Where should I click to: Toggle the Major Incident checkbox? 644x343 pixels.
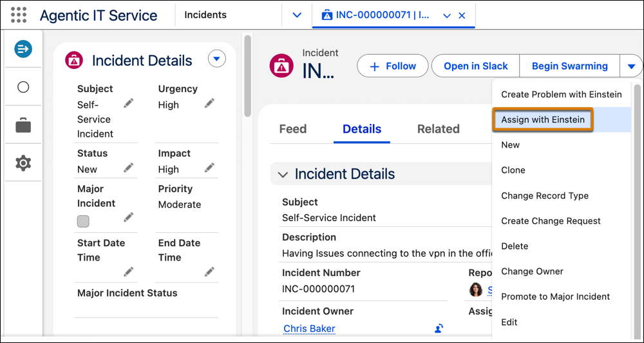pyautogui.click(x=83, y=221)
